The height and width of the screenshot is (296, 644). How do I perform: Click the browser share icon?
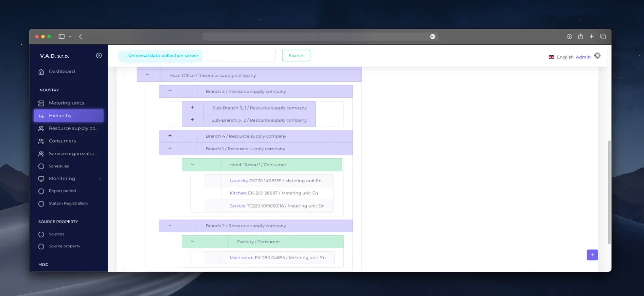pos(580,37)
